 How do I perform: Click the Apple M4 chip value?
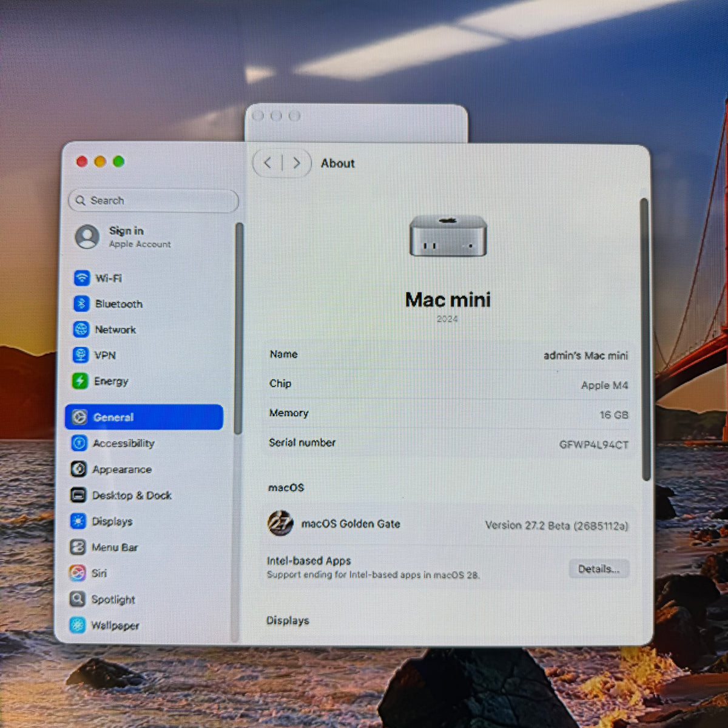[x=604, y=385]
